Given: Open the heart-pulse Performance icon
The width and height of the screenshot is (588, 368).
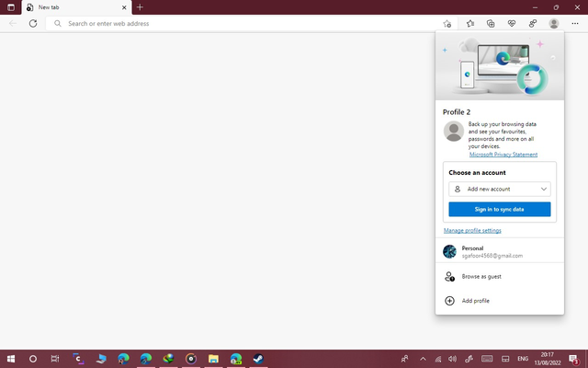Looking at the screenshot, I should pyautogui.click(x=512, y=24).
